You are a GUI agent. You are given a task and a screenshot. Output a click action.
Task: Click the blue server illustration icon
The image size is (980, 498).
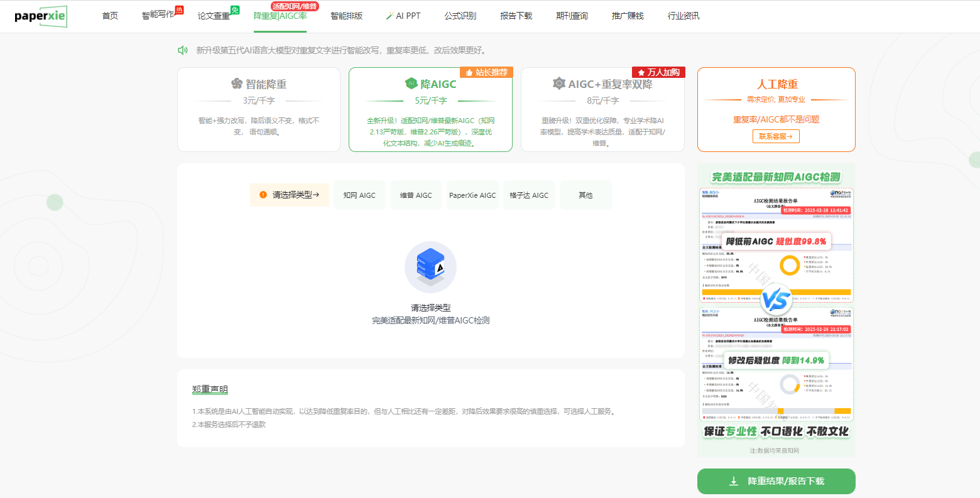[430, 267]
